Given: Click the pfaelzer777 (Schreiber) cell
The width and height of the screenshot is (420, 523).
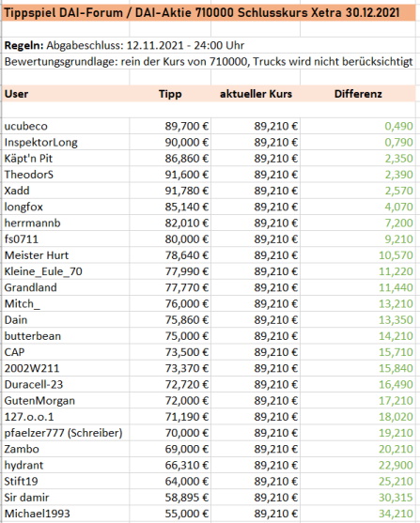Looking at the screenshot, I should click(x=64, y=433).
